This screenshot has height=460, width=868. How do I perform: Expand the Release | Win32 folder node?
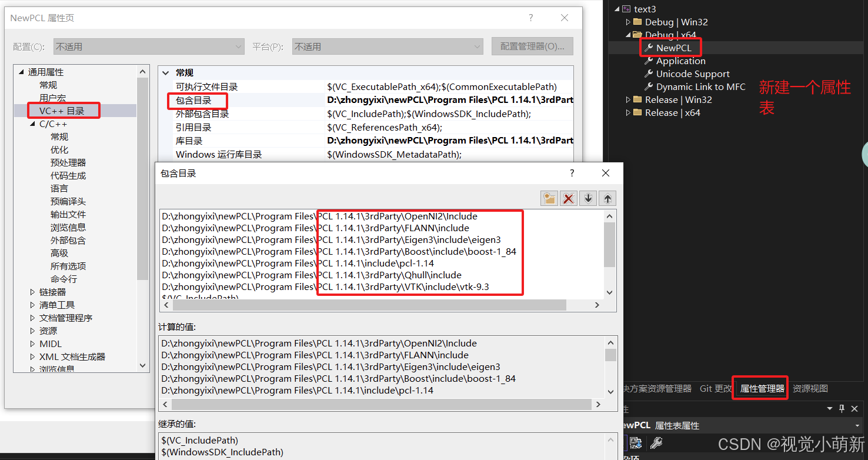(x=629, y=99)
